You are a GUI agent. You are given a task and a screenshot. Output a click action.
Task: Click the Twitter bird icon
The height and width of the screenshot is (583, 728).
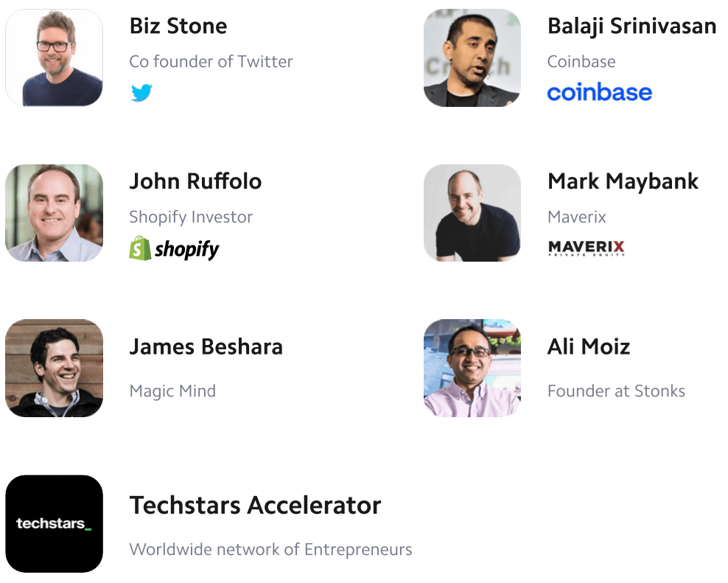coord(141,92)
